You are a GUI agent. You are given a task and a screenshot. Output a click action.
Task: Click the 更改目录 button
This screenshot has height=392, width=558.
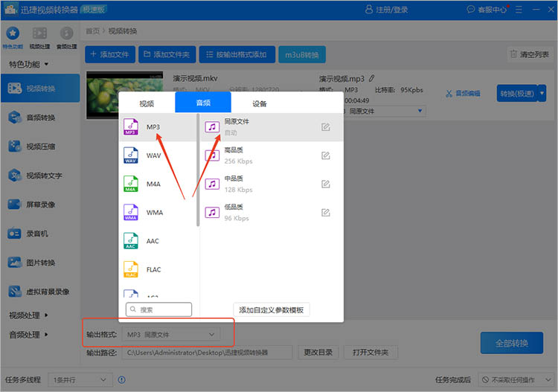[318, 352]
